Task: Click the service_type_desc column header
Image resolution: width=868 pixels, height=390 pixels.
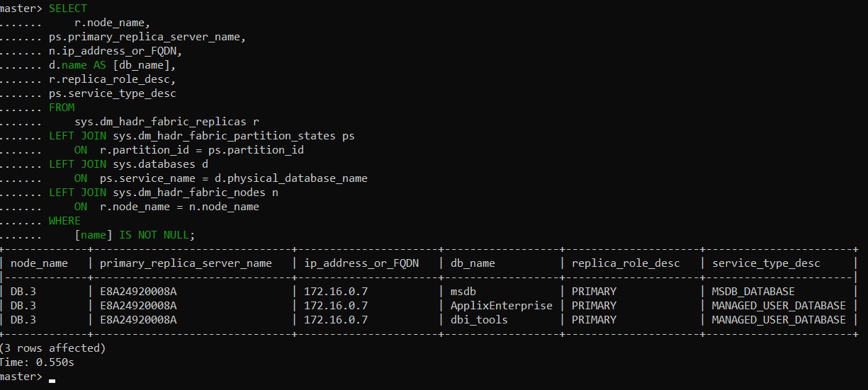Action: [766, 263]
